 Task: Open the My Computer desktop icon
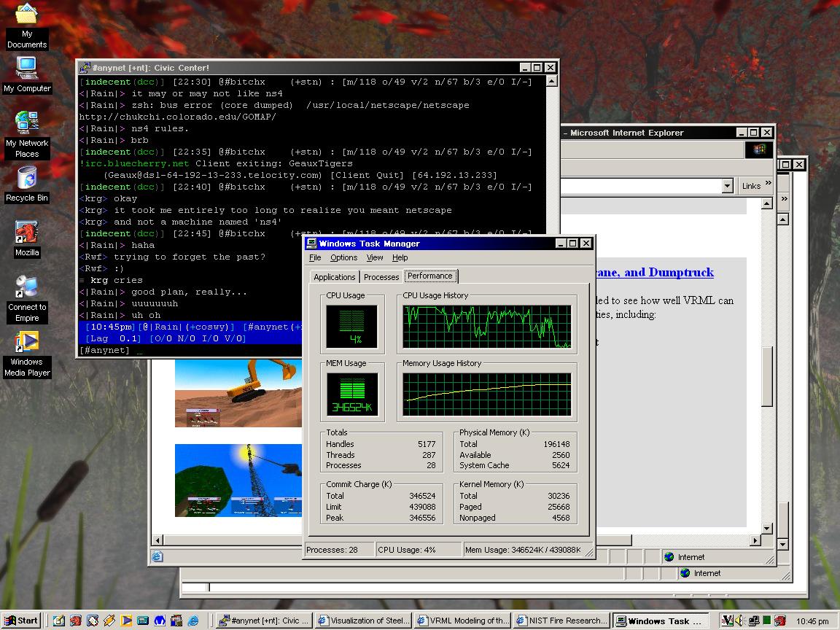(x=27, y=75)
